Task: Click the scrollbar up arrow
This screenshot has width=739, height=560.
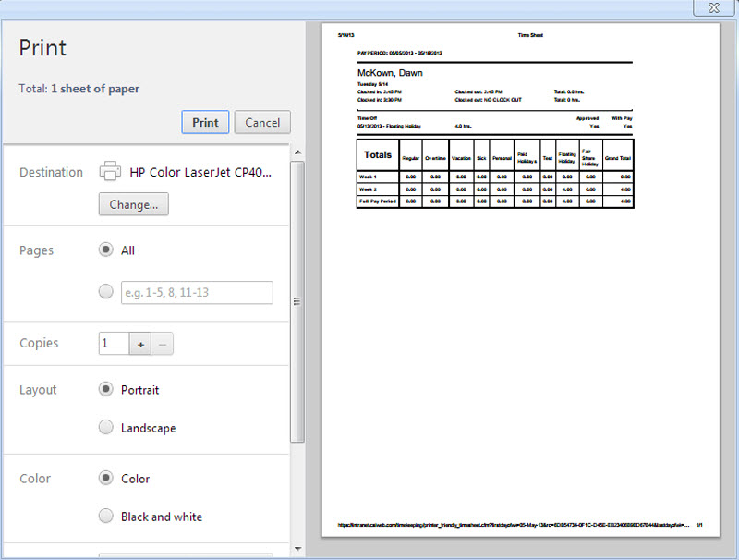Action: (x=297, y=152)
